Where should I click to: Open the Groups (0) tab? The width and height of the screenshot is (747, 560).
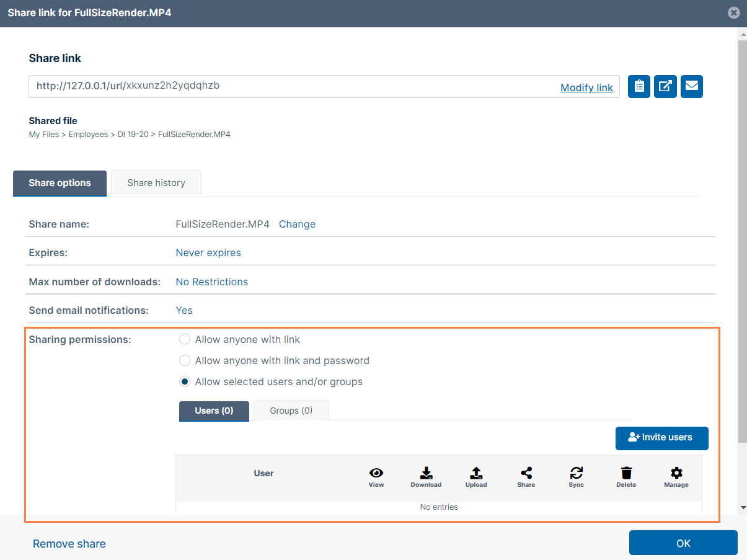coord(291,411)
